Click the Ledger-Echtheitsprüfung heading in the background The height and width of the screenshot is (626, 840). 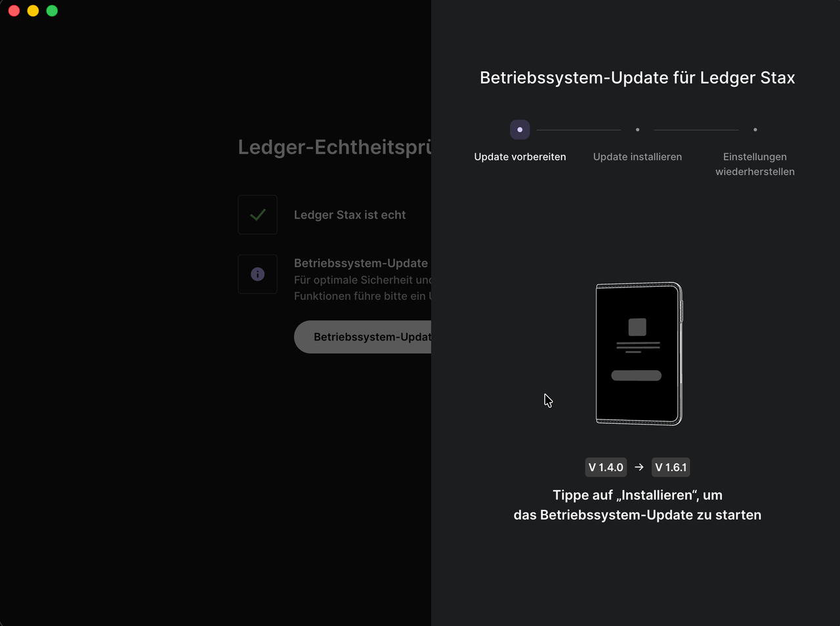(x=334, y=147)
